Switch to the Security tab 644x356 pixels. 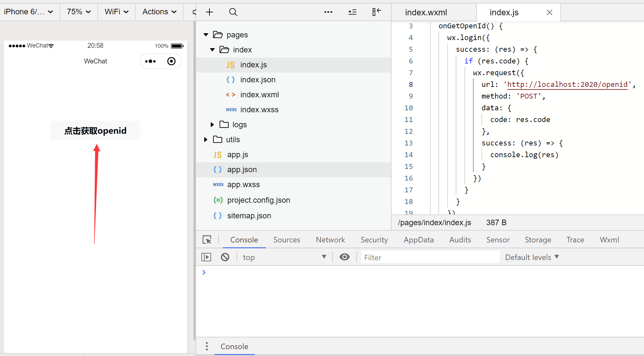(374, 240)
